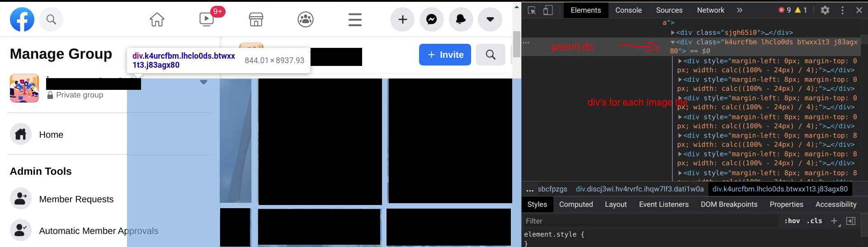This screenshot has height=247, width=868.
Task: Open the Layout pane tab
Action: pyautogui.click(x=616, y=204)
